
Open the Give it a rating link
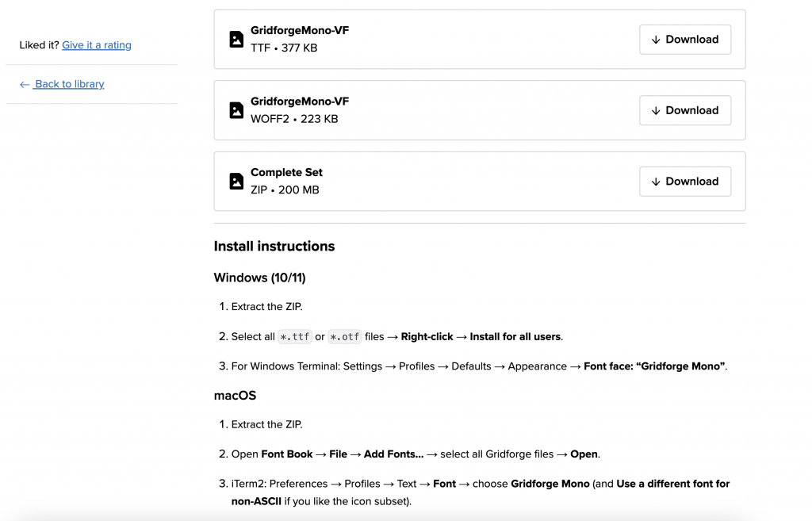point(97,45)
